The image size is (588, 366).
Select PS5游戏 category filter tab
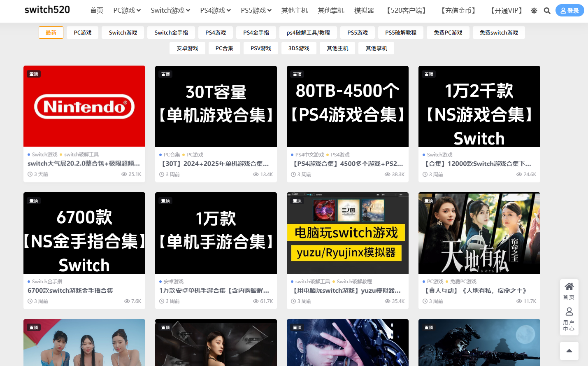click(x=358, y=33)
